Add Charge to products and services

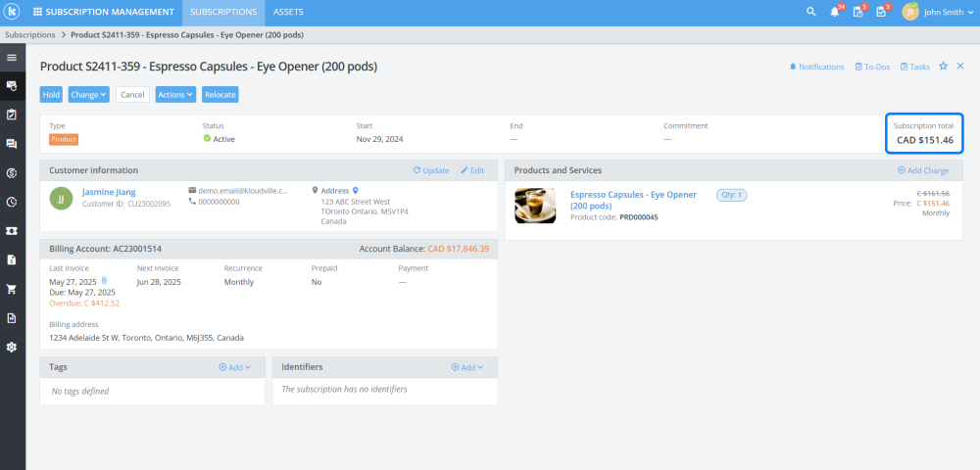[923, 170]
